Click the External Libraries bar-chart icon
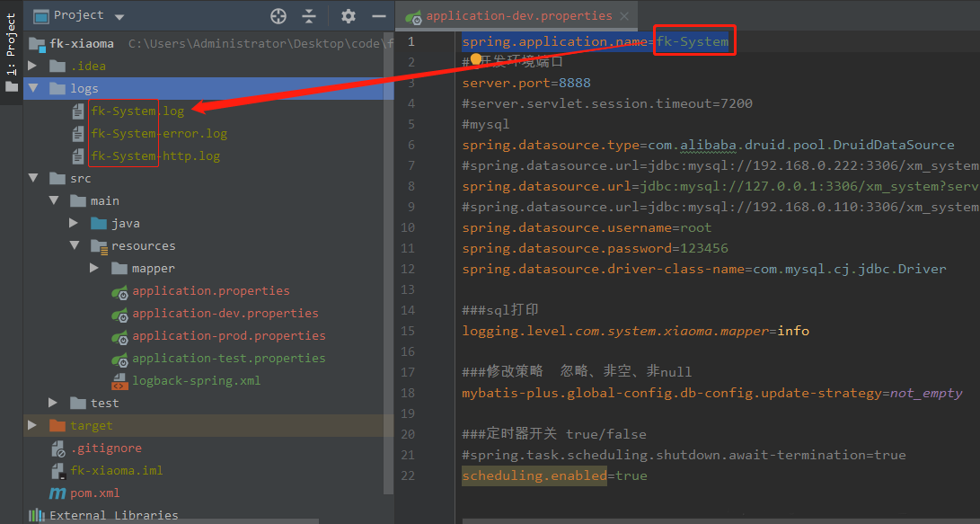Viewport: 980px width, 524px height. (37, 516)
